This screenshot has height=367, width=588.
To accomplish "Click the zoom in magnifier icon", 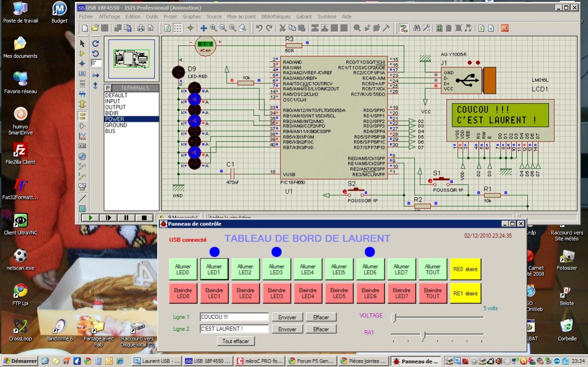I will point(213,28).
